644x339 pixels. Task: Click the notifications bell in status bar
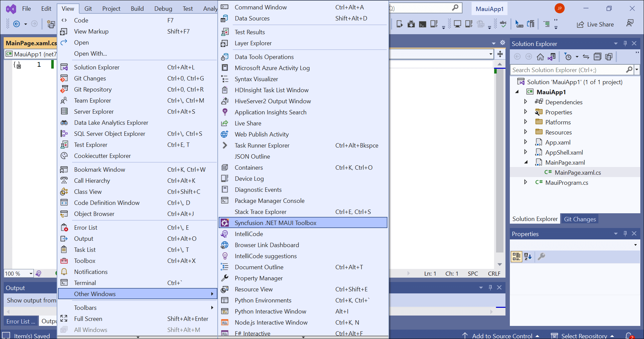tap(629, 335)
